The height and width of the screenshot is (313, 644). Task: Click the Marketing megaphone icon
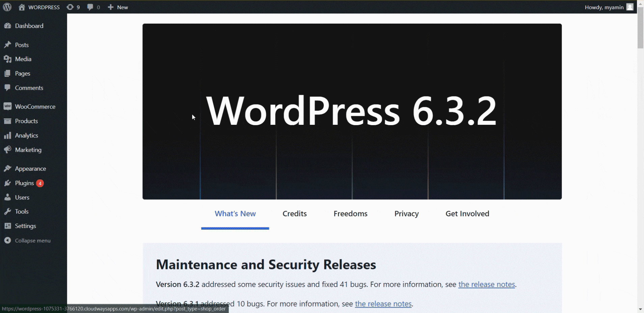tap(7, 150)
